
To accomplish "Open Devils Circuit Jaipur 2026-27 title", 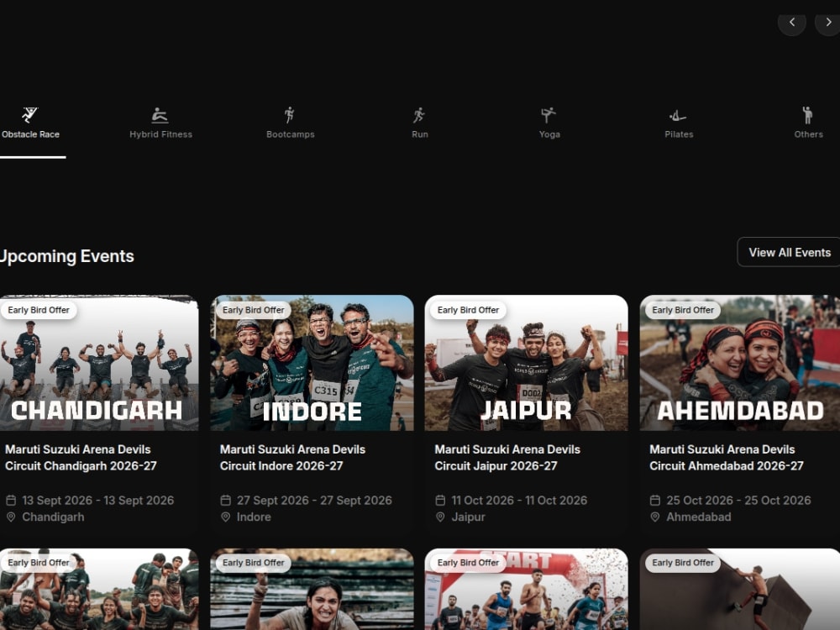I will [507, 458].
